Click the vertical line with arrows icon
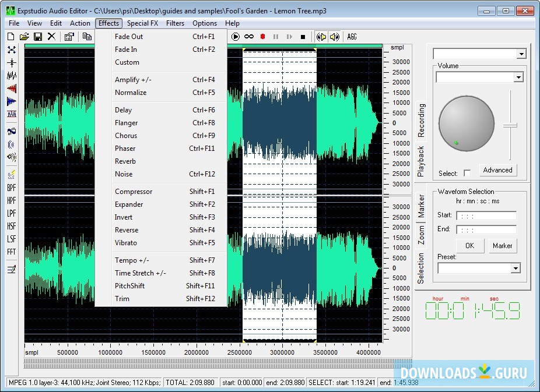 click(x=12, y=62)
